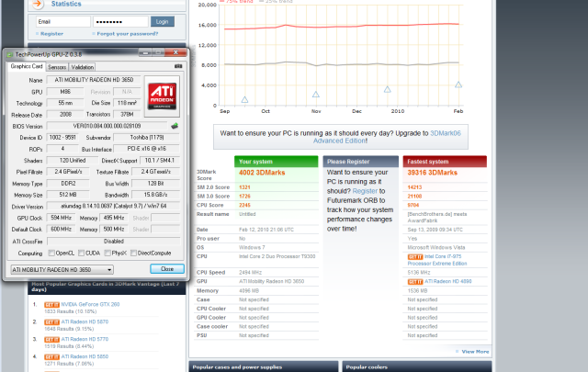Click the Popular coolers section header
The height and width of the screenshot is (372, 588).
click(417, 366)
